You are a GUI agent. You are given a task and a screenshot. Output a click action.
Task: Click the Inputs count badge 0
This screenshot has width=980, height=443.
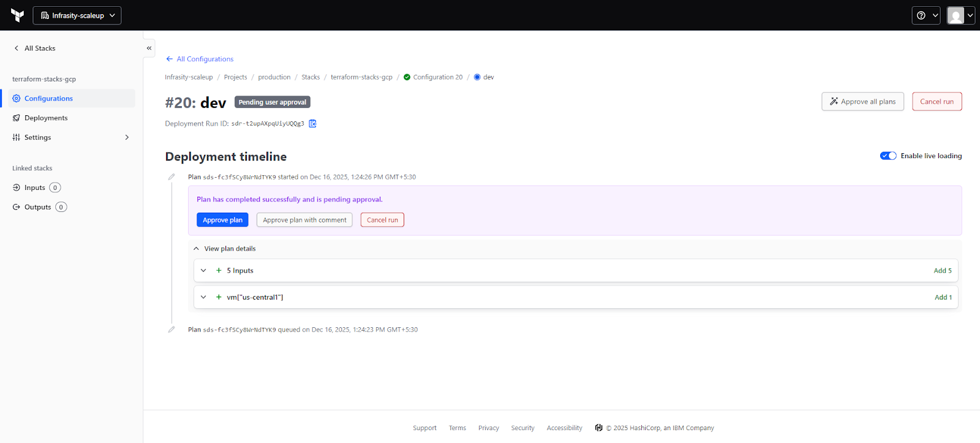pos(55,187)
